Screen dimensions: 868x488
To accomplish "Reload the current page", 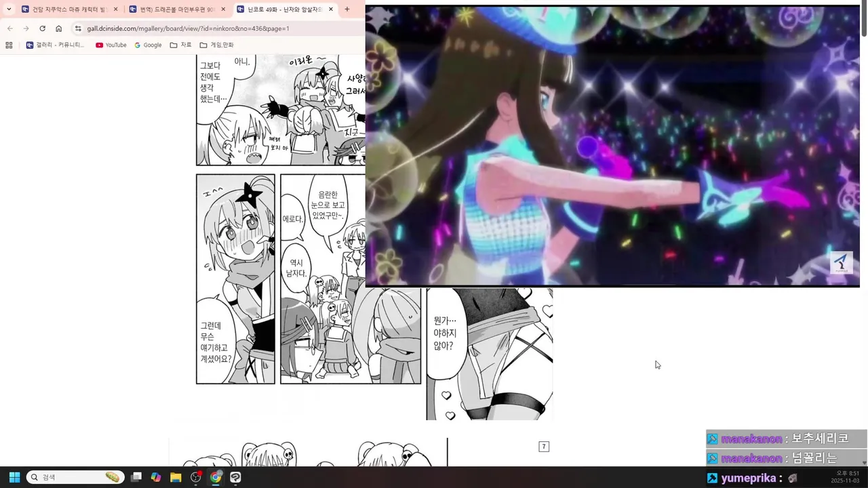I will 42,28.
